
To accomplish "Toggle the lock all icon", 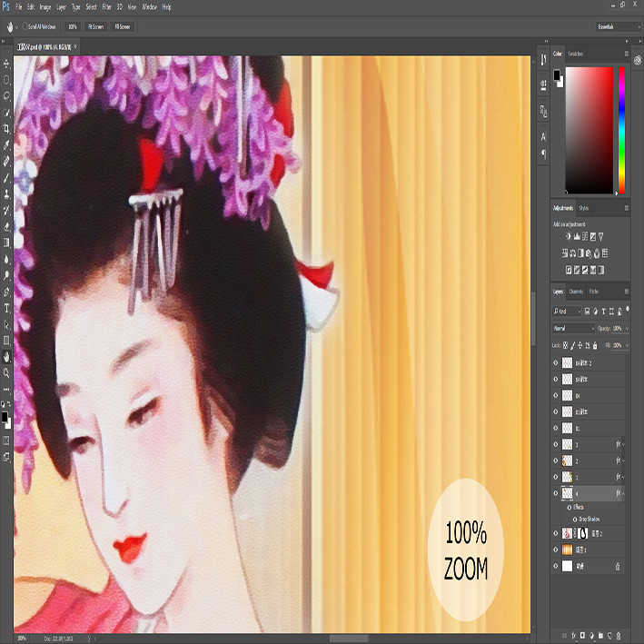I will [x=595, y=345].
